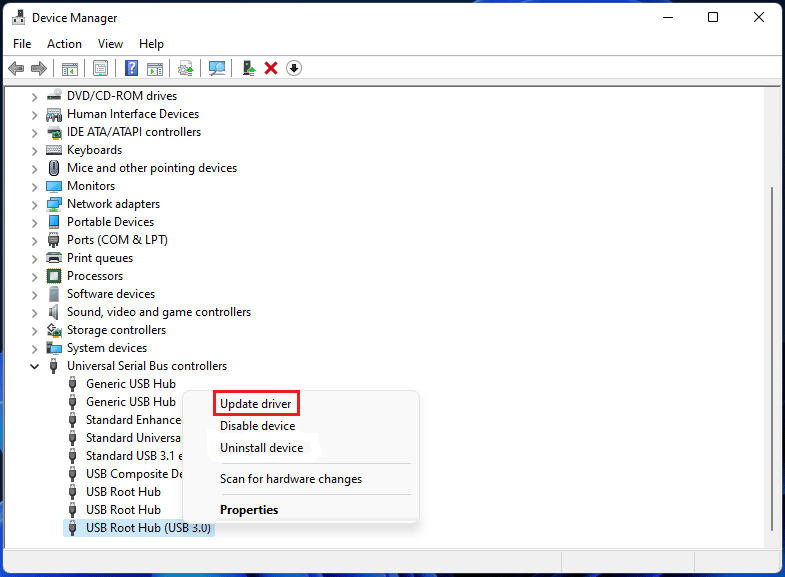Screen dimensions: 785x577
Task: Select the Software devices label
Action: coord(111,294)
